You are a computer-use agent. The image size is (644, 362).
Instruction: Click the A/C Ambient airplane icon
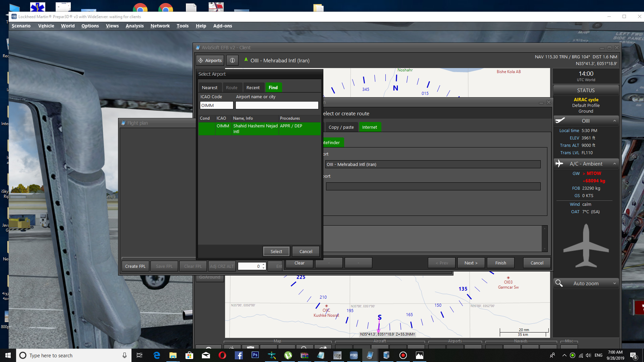pos(559,164)
